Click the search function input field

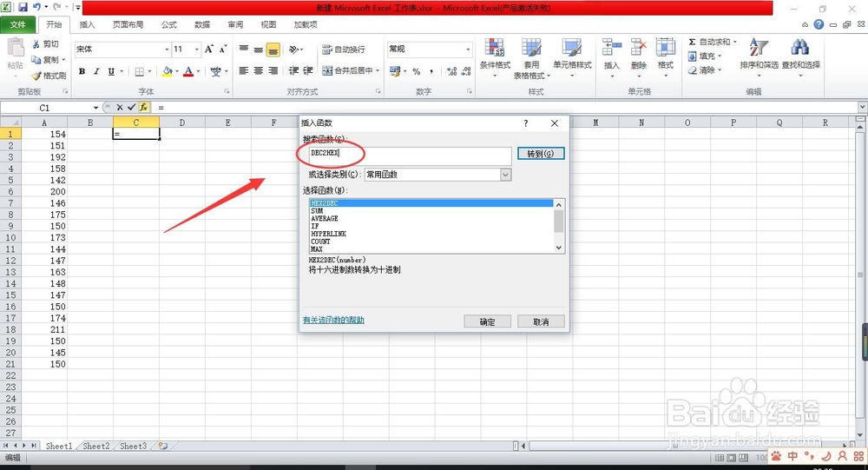tap(411, 156)
